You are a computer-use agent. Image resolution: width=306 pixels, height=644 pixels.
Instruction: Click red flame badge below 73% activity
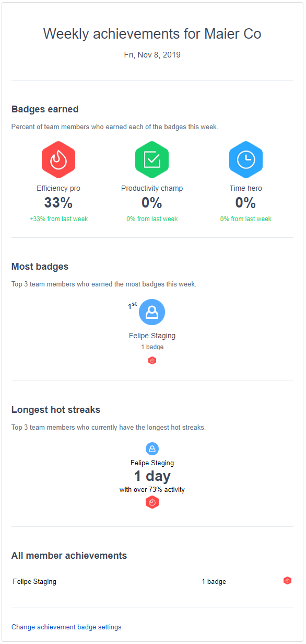pos(152,502)
